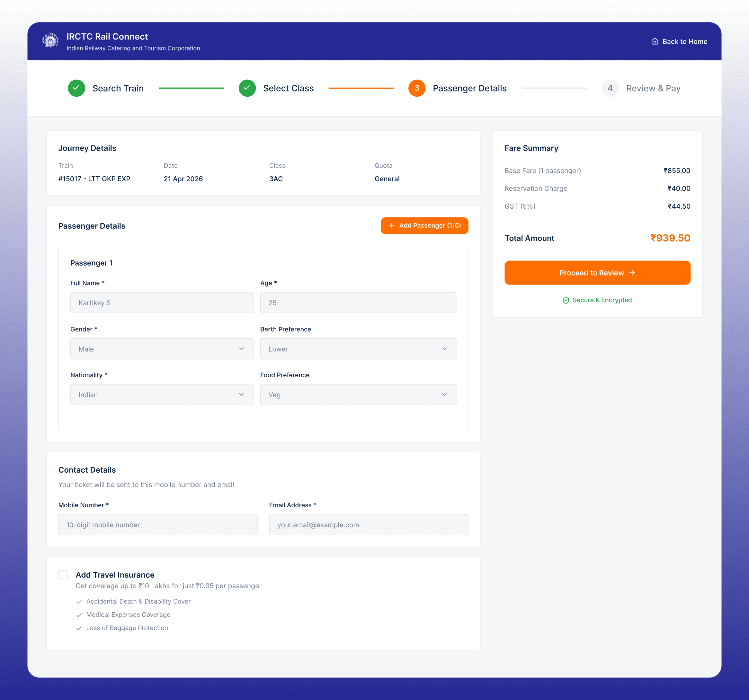Click the train value #15017 - LTT GKP EXP
This screenshot has height=700, width=749.
[94, 179]
